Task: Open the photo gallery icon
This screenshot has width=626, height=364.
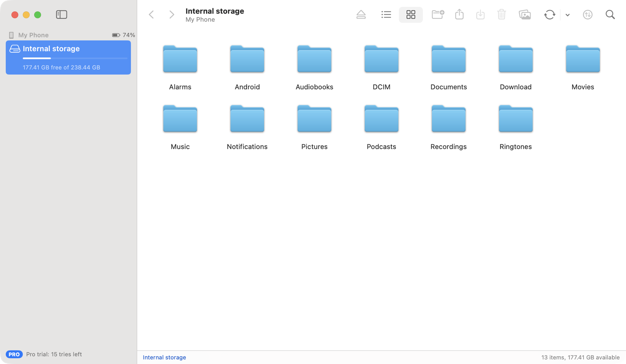Action: coord(525,15)
